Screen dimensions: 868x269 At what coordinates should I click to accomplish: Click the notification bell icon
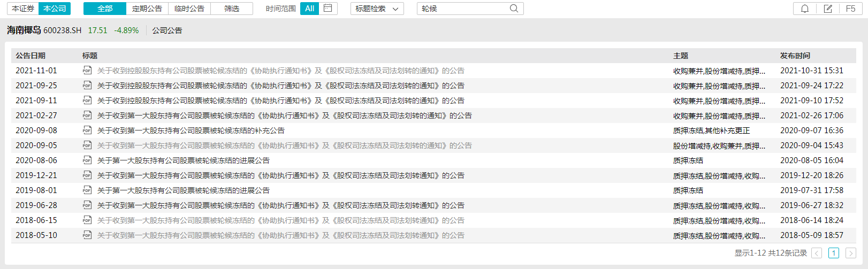tap(804, 9)
